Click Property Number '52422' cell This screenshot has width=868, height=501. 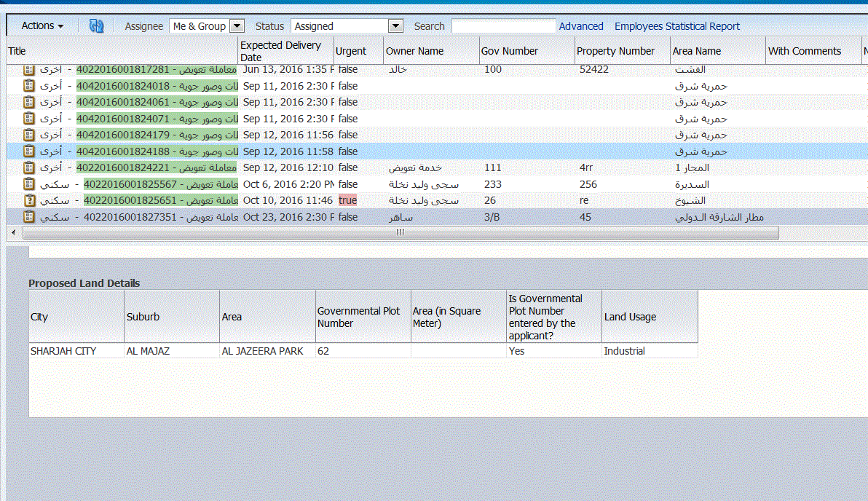click(x=594, y=70)
